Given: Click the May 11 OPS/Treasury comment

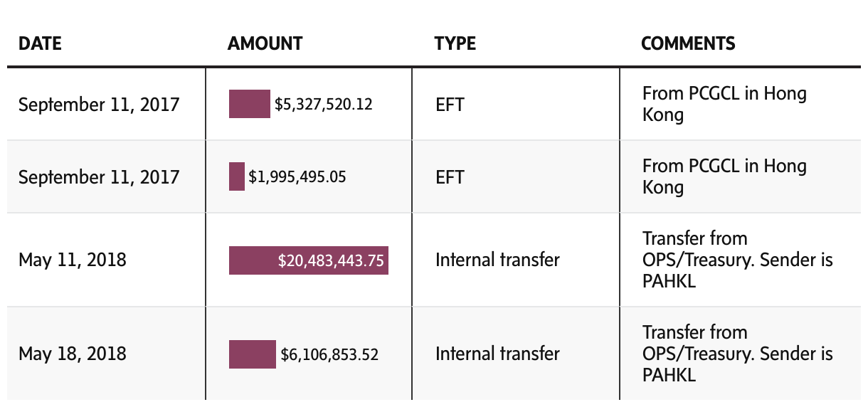Looking at the screenshot, I should click(x=736, y=260).
